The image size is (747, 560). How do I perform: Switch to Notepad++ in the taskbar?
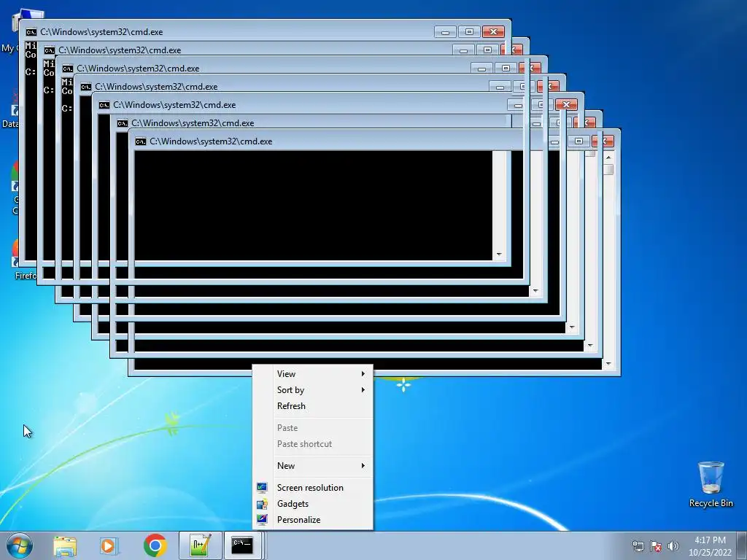[200, 545]
